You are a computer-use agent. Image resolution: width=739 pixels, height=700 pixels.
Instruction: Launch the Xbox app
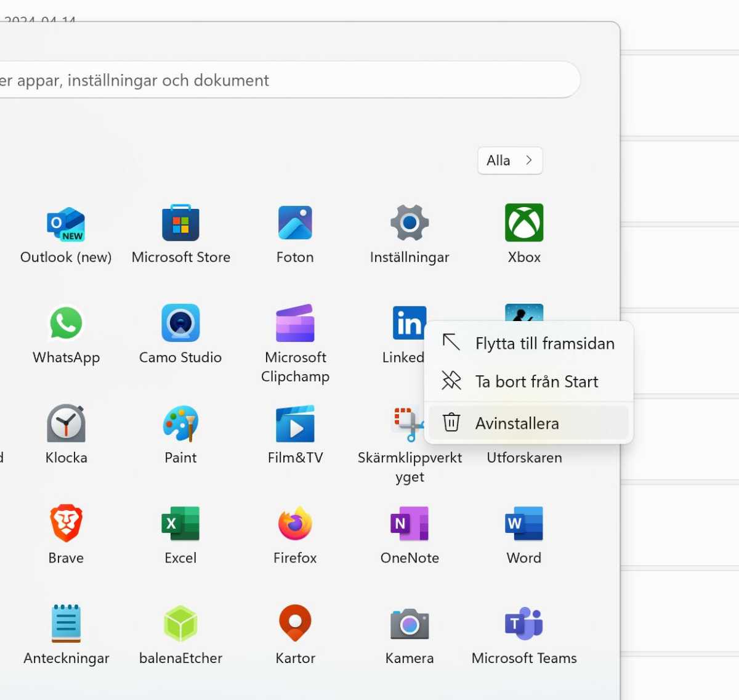point(524,224)
